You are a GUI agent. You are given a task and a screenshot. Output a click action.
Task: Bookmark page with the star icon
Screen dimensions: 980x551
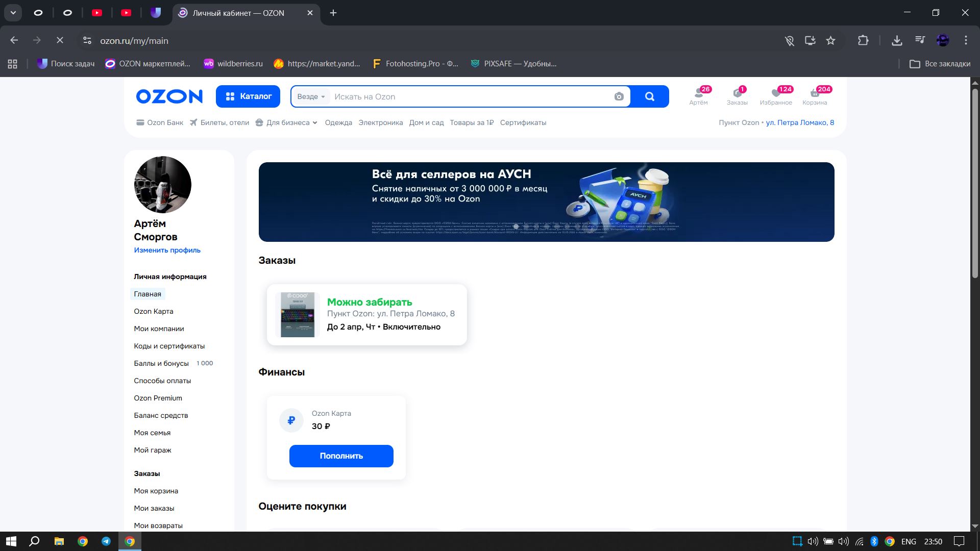point(830,40)
